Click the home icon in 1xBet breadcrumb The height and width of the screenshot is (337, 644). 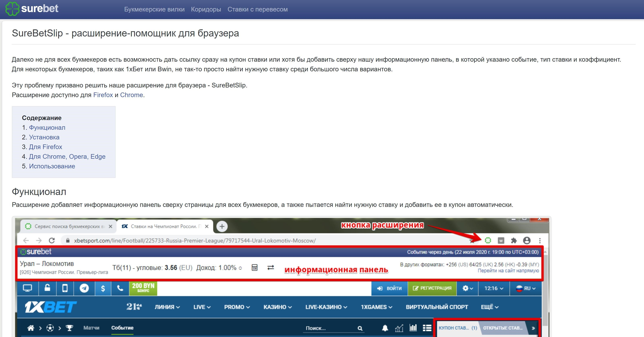31,328
